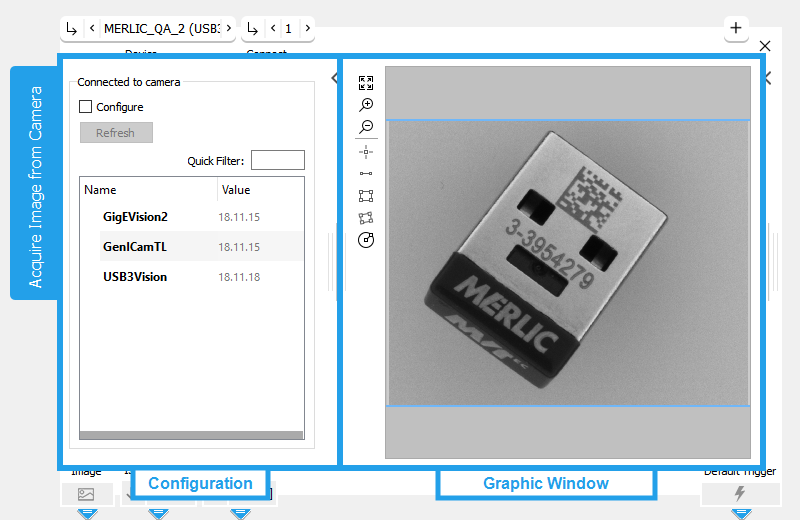Click the horizontal scrollbar under the parameter list
This screenshot has height=520, width=800.
190,435
